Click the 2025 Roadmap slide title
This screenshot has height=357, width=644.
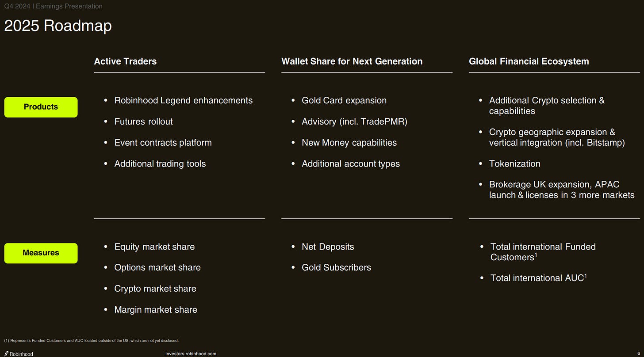pyautogui.click(x=58, y=26)
